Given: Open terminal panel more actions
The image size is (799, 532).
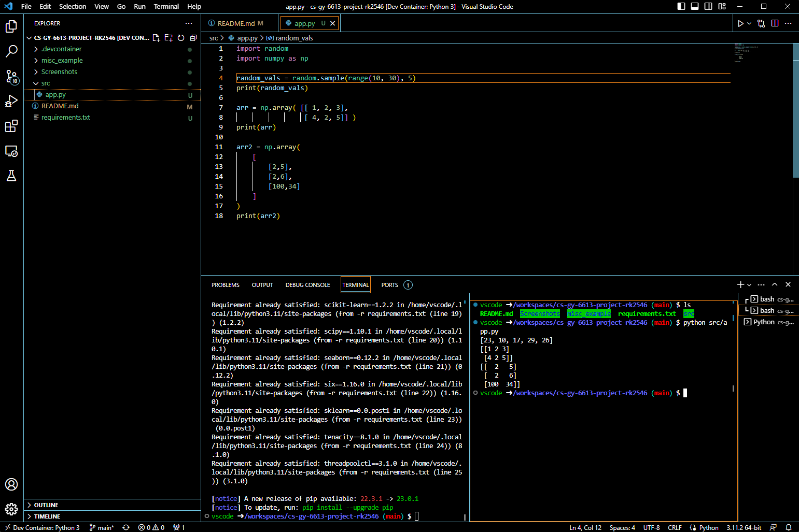Looking at the screenshot, I should coord(761,284).
